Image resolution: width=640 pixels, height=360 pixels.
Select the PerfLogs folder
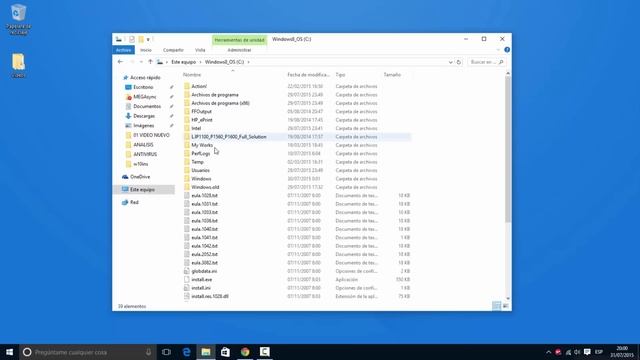[200, 153]
